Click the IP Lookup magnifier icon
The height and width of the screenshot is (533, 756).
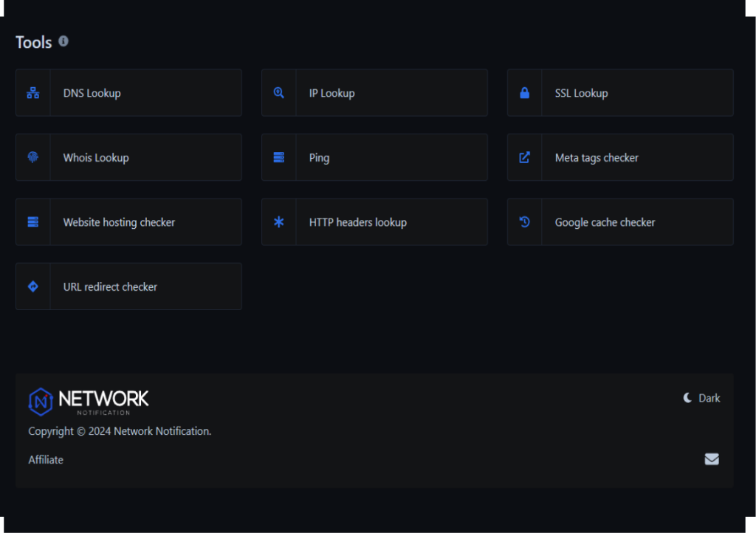pyautogui.click(x=278, y=93)
